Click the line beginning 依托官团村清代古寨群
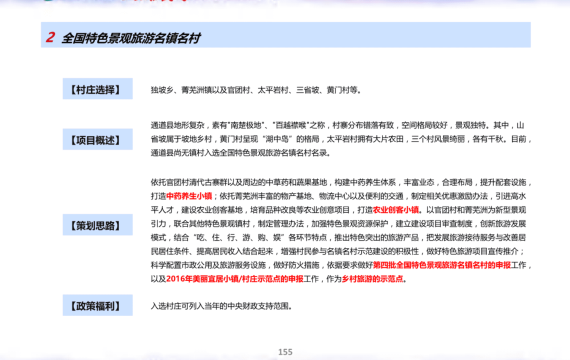The height and width of the screenshot is (360, 570). (341, 182)
